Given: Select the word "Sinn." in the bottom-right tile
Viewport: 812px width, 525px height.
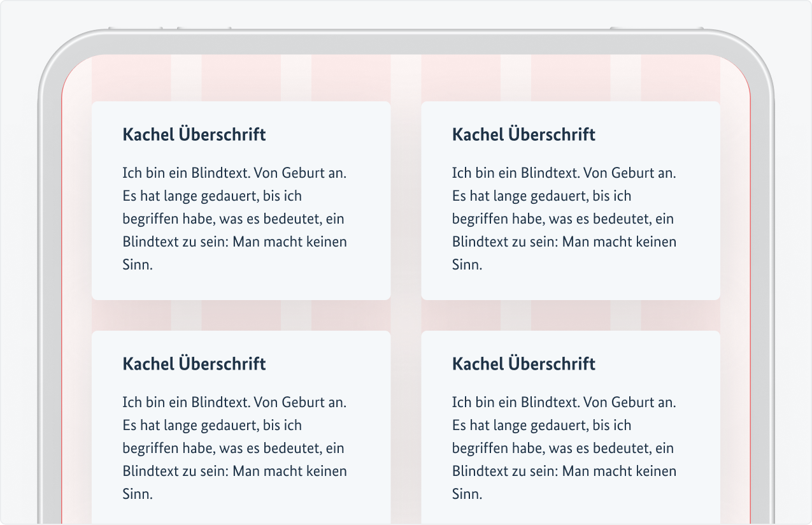Looking at the screenshot, I should click(467, 494).
